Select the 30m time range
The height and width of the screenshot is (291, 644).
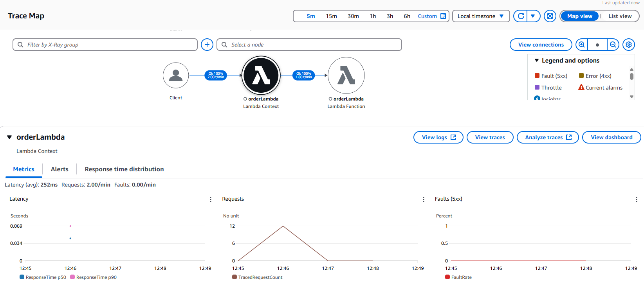click(x=353, y=16)
